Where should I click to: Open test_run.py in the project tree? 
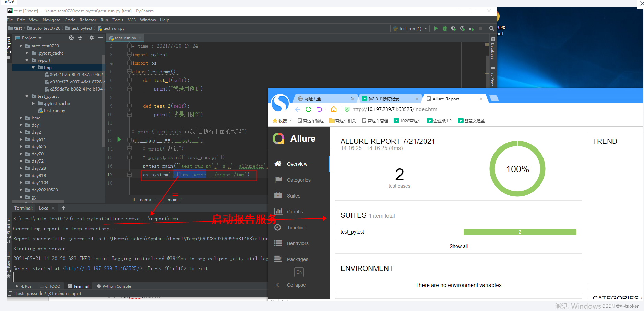pos(51,111)
